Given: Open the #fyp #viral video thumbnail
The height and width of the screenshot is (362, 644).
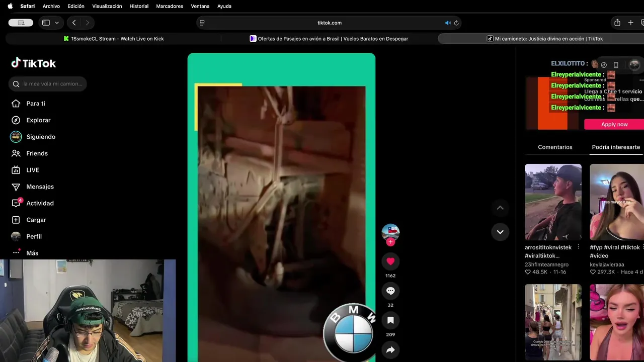Looking at the screenshot, I should click(617, 202).
